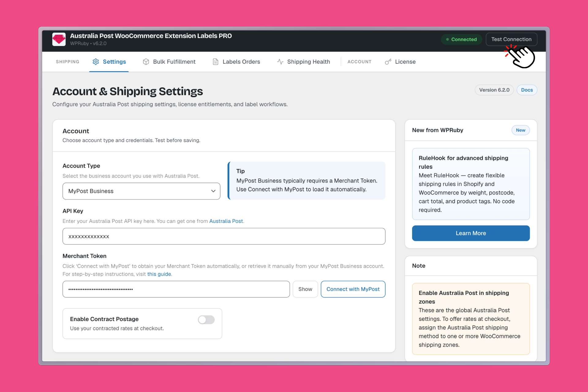Image resolution: width=588 pixels, height=392 pixels.
Task: Click the Connected status badge
Action: (461, 39)
